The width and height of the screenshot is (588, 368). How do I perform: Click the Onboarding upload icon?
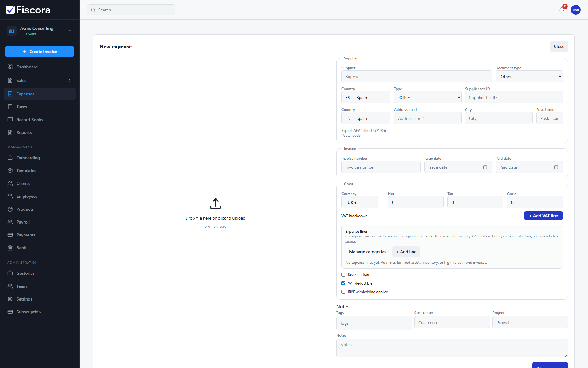pyautogui.click(x=10, y=158)
